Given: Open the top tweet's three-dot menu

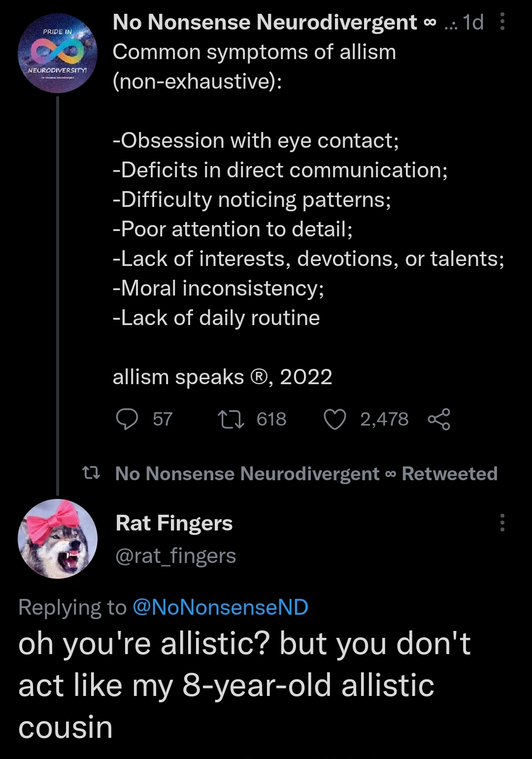Looking at the screenshot, I should point(502,22).
